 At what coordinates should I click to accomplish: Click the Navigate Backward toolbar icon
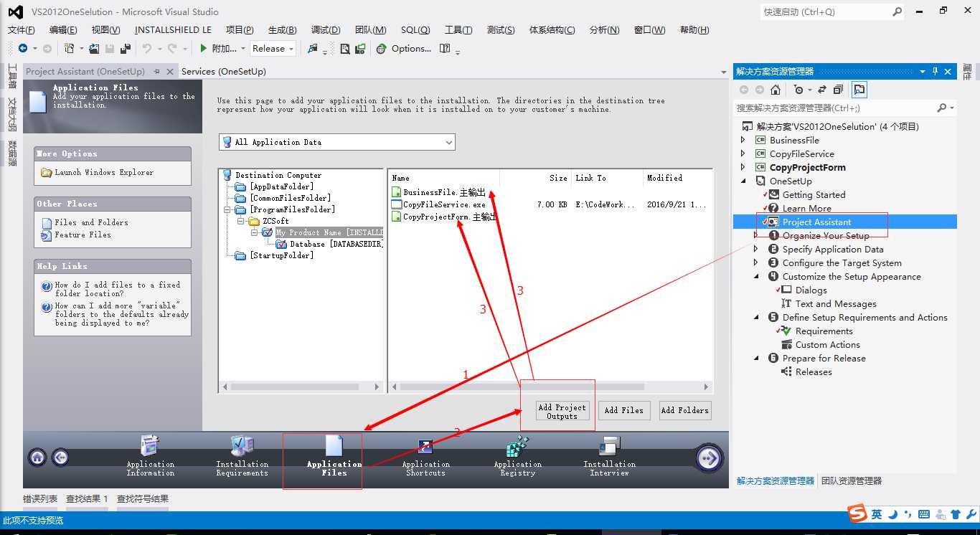click(23, 49)
